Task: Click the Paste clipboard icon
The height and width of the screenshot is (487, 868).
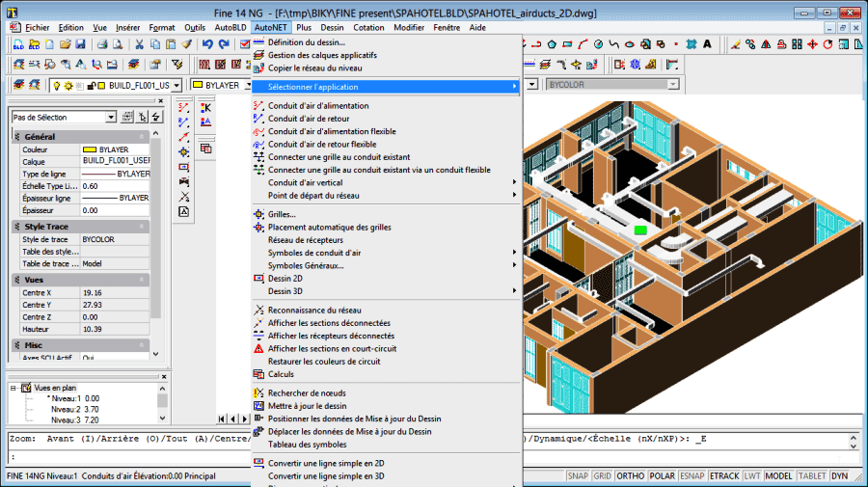Action: pyautogui.click(x=171, y=44)
